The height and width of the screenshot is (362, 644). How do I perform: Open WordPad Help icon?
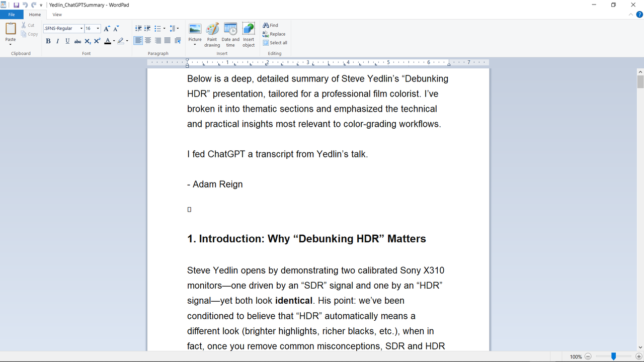click(639, 15)
